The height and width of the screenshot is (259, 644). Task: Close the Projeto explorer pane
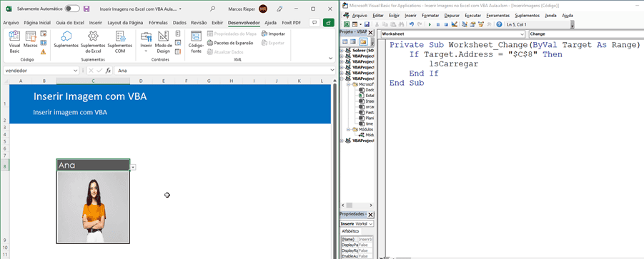(370, 33)
